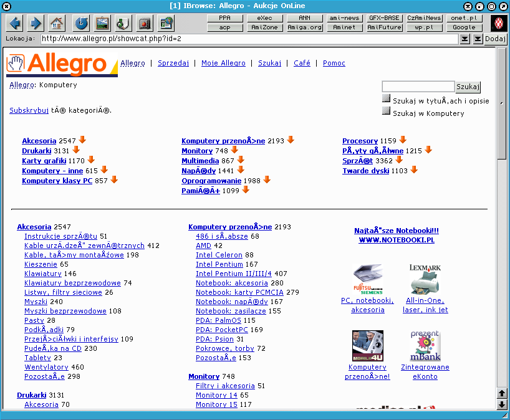Click the Boing ball transfer animation icon
Viewport: 510px width, 420px height.
click(x=498, y=23)
